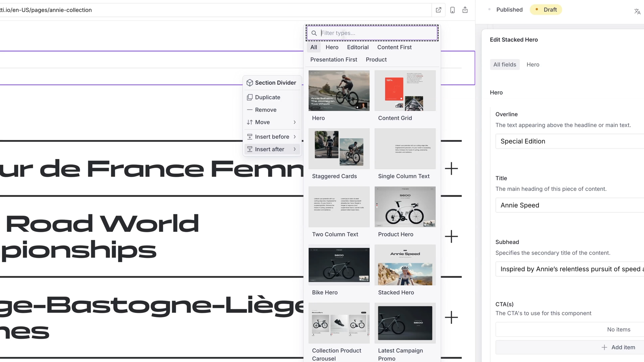Toggle mobile device preview icon
Image resolution: width=644 pixels, height=362 pixels.
[452, 10]
